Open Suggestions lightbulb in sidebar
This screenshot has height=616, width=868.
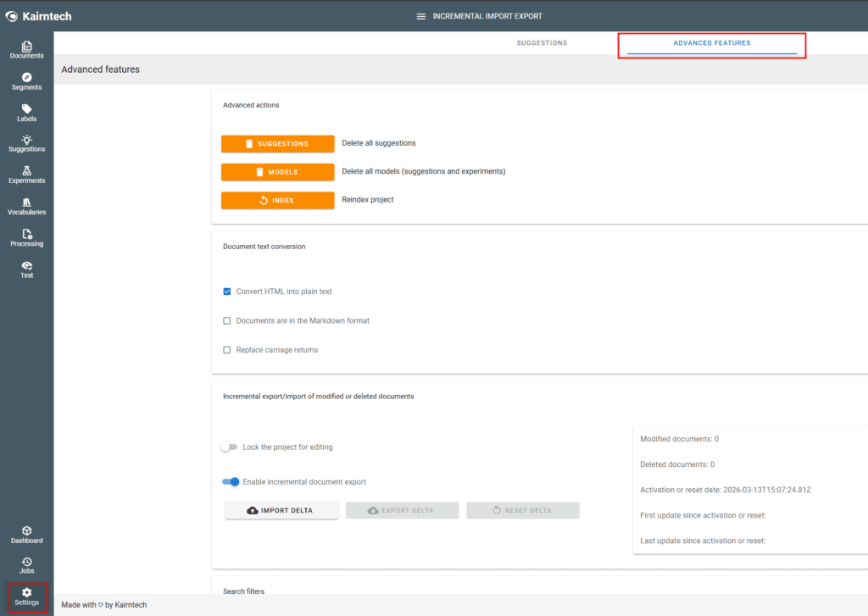point(26,143)
